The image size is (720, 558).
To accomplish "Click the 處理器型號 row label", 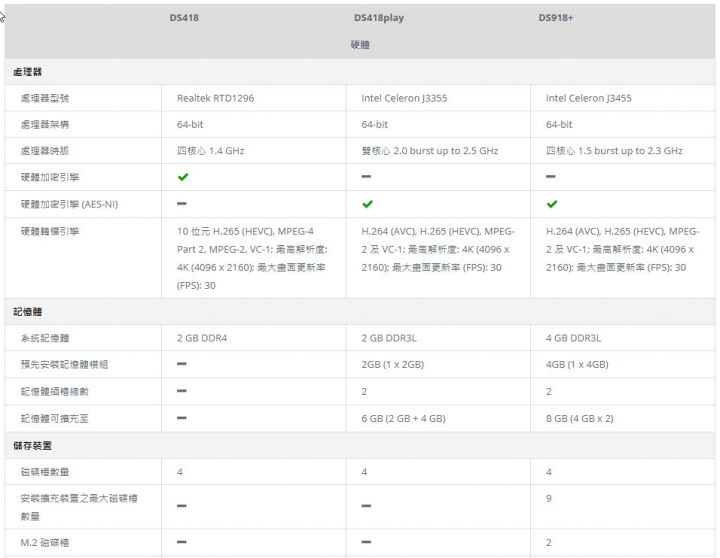I will point(45,98).
